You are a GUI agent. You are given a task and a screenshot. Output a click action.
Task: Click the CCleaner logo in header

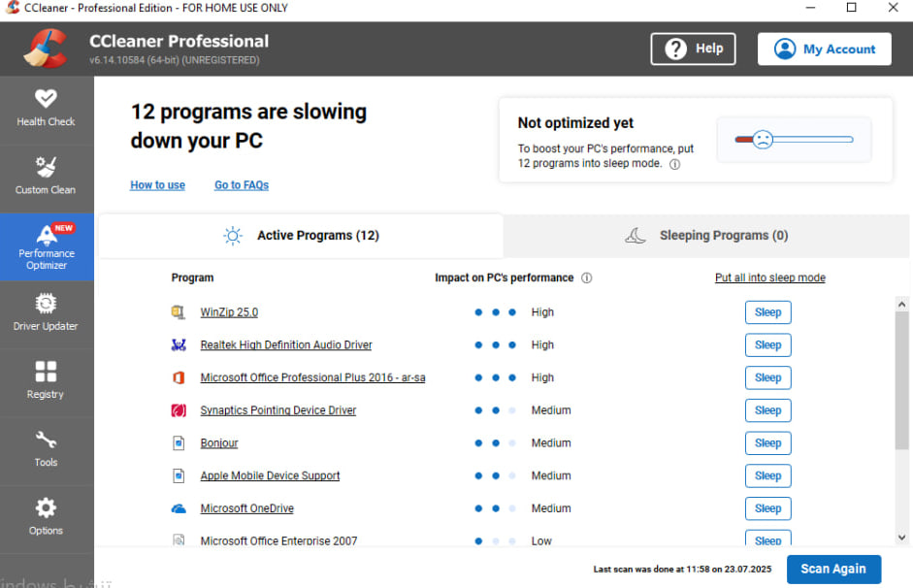coord(46,49)
